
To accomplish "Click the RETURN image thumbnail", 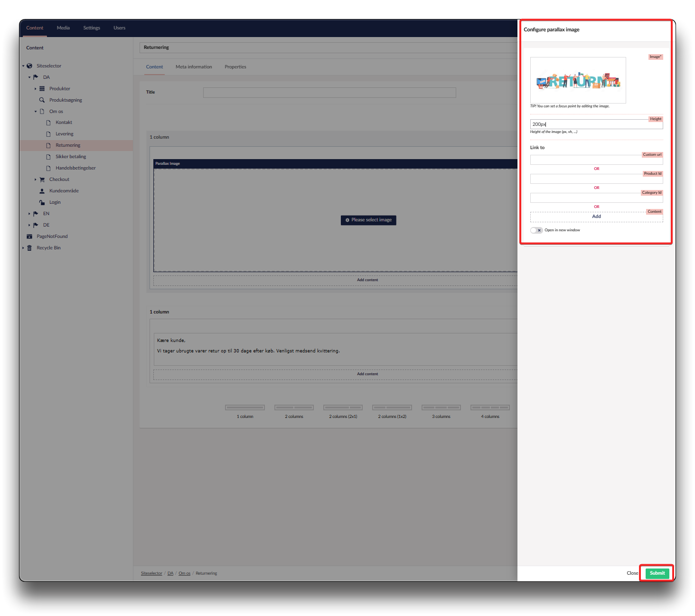I will coord(578,80).
